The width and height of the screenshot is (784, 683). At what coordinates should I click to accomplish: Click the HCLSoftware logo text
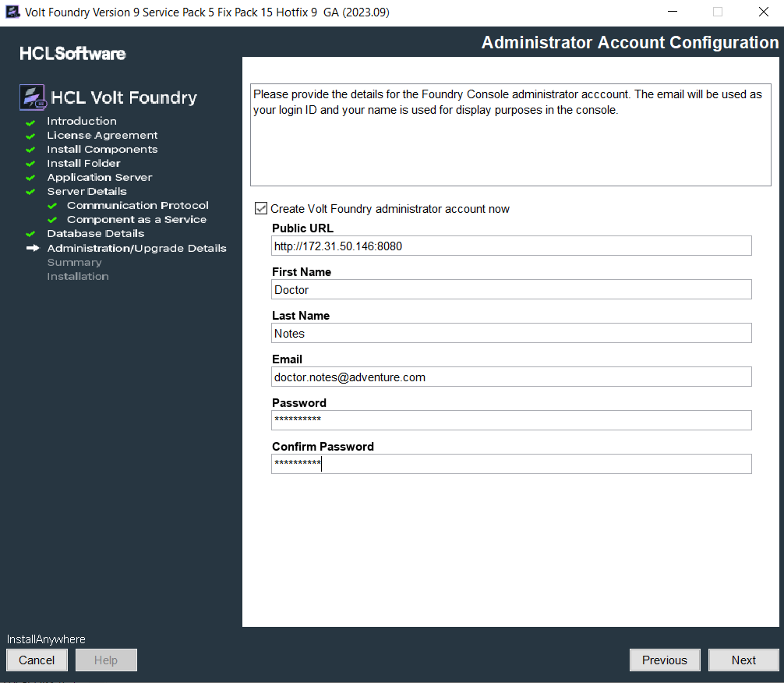point(72,54)
